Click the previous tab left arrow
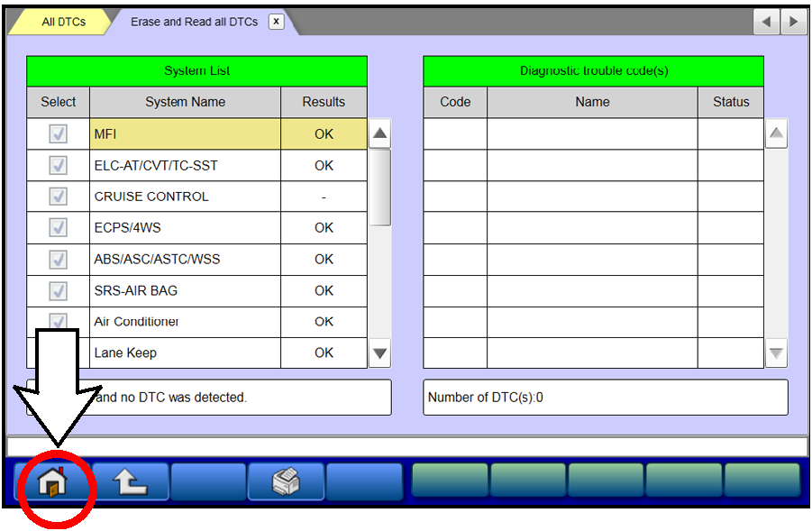 [766, 23]
